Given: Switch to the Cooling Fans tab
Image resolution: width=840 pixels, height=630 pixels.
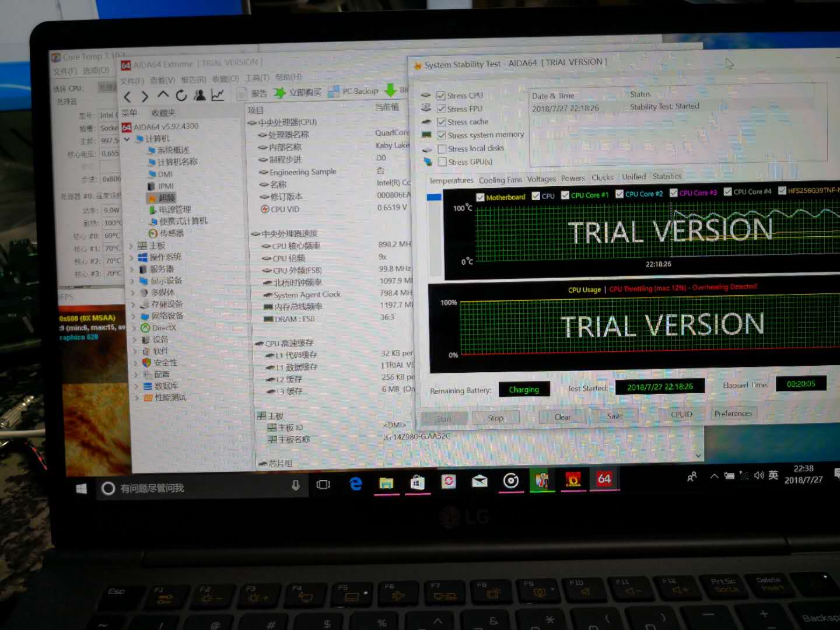Looking at the screenshot, I should [500, 180].
